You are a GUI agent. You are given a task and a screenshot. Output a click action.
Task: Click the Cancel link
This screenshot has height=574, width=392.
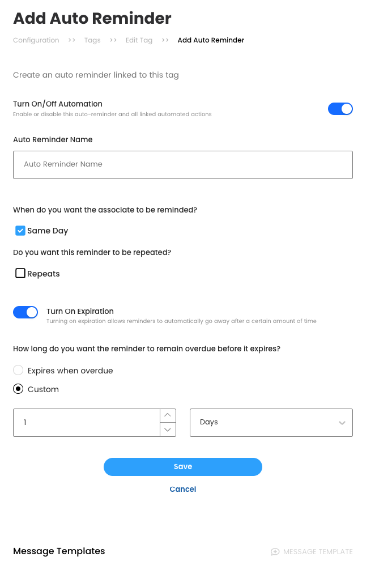click(183, 489)
